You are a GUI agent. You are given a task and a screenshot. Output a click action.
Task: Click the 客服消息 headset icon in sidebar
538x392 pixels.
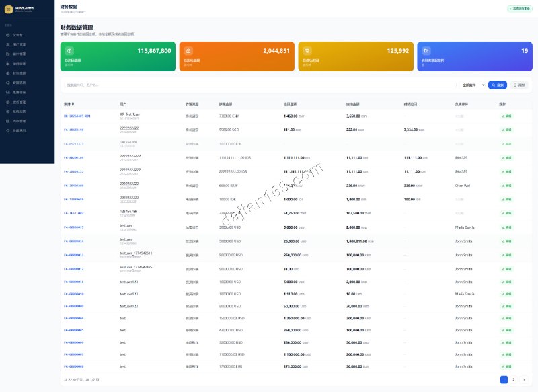click(x=8, y=82)
